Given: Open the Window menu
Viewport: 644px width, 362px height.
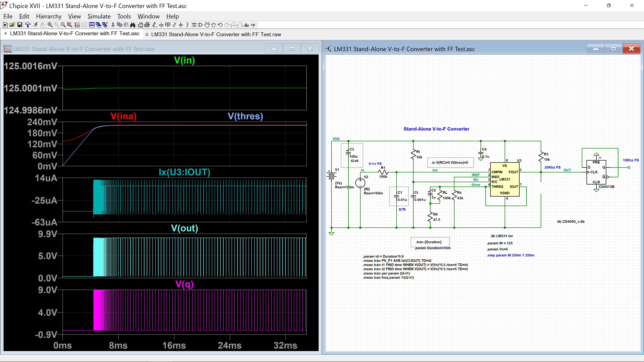Looking at the screenshot, I should coord(148,16).
